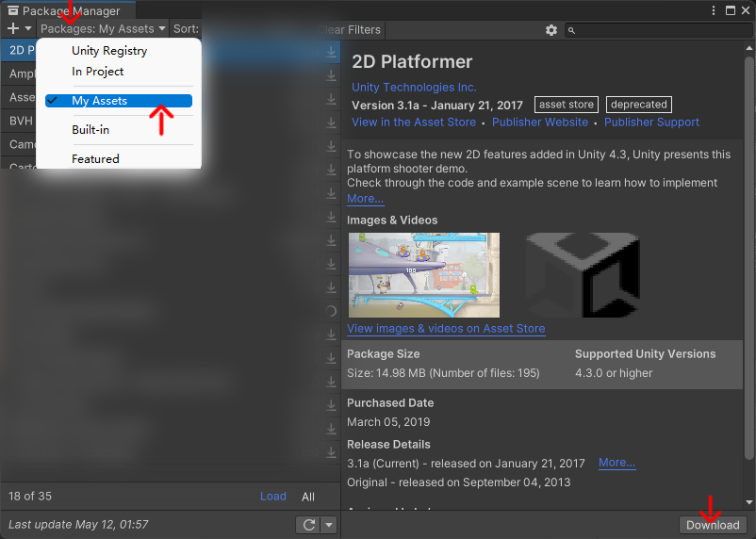
Task: Click the refresh list icon
Action: pyautogui.click(x=309, y=525)
